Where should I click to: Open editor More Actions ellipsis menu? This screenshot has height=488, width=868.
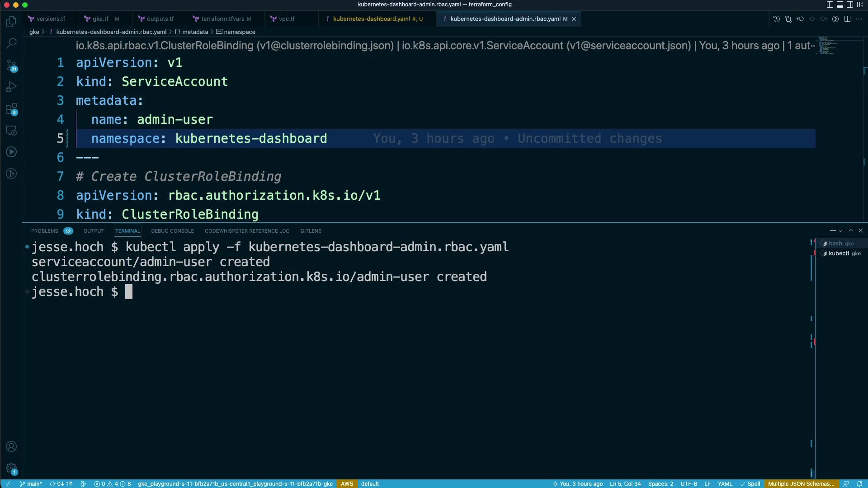(x=859, y=19)
